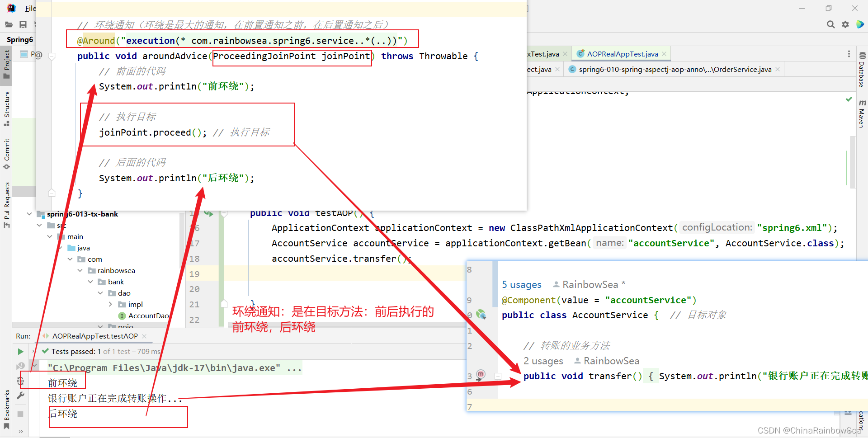Close the AOPRealAppTest.java tab
The height and width of the screenshot is (438, 868).
[664, 54]
